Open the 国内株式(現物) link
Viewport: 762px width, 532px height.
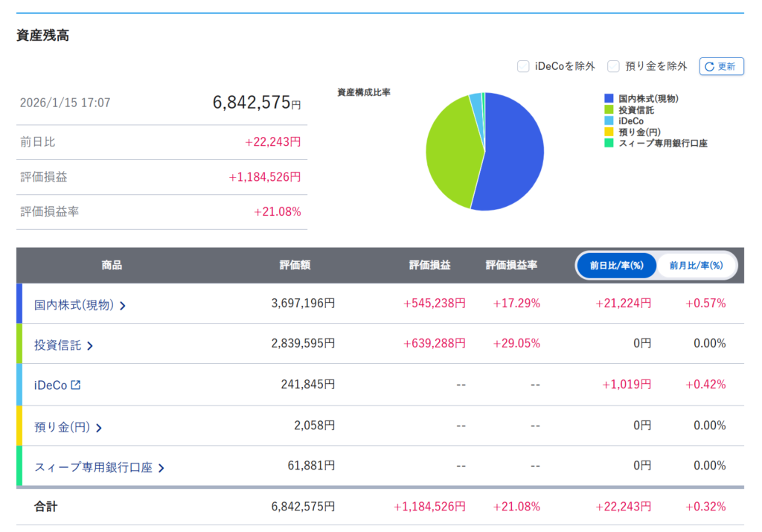click(x=74, y=304)
